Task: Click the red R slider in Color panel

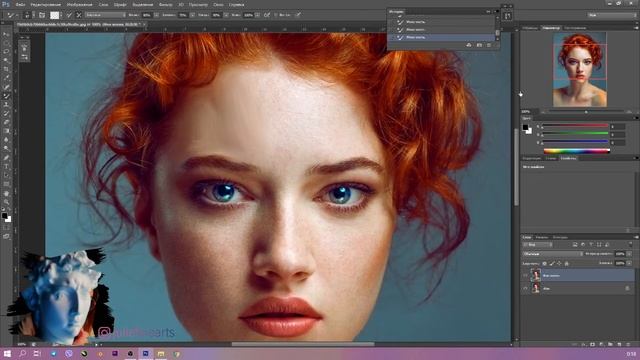Action: 575,126
